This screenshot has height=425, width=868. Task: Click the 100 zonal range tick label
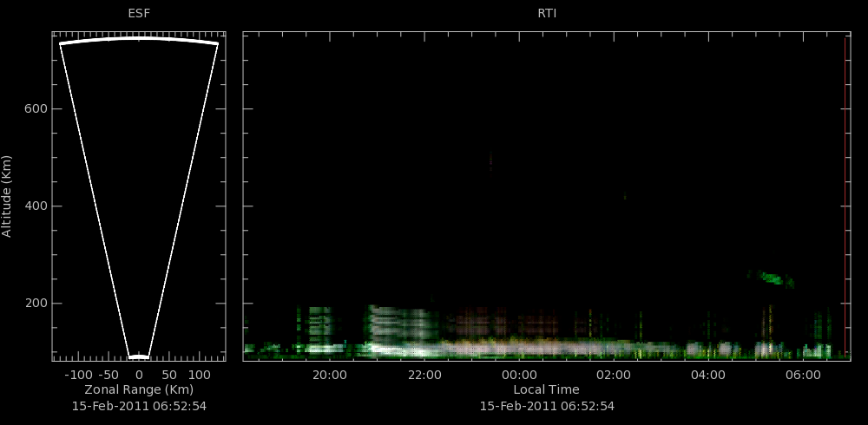coord(200,375)
